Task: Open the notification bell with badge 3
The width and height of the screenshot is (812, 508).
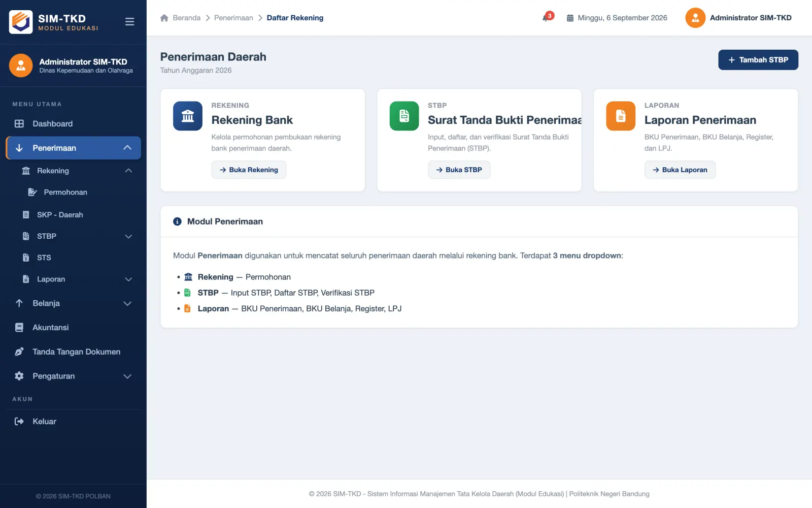Action: pos(547,17)
